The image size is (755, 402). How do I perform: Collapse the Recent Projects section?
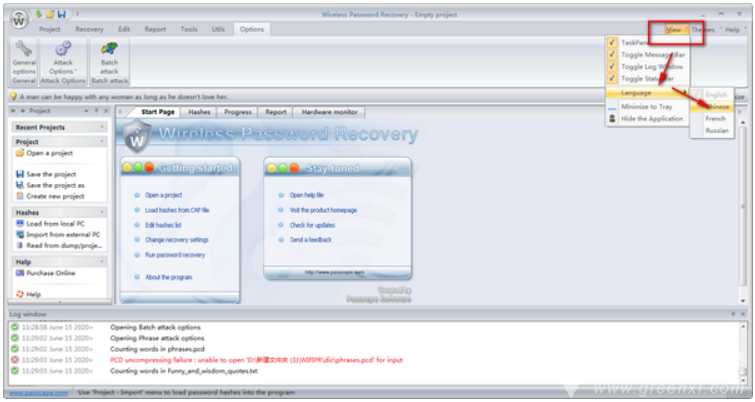[x=102, y=127]
